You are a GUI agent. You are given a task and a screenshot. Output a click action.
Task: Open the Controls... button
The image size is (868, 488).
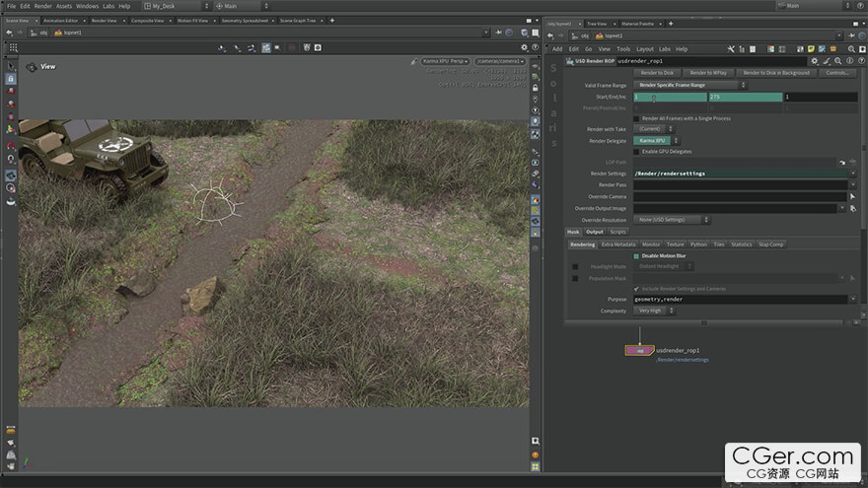tap(836, 73)
